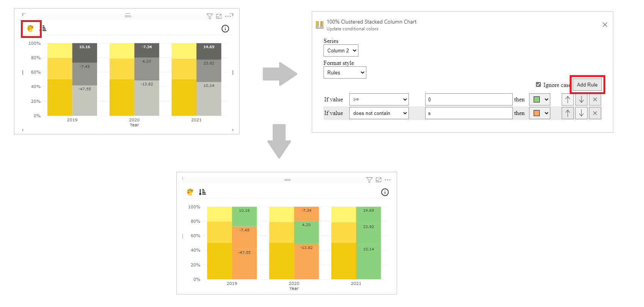Move the orange rule up with the arrow

click(x=567, y=113)
